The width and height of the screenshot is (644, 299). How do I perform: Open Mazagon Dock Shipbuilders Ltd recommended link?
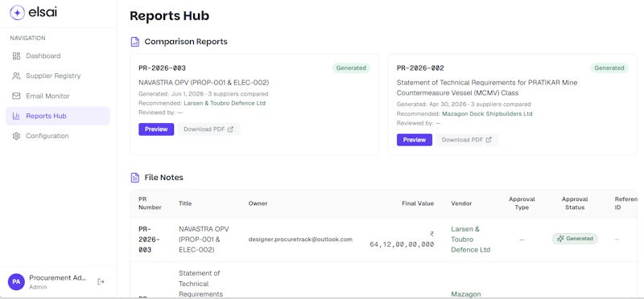487,114
